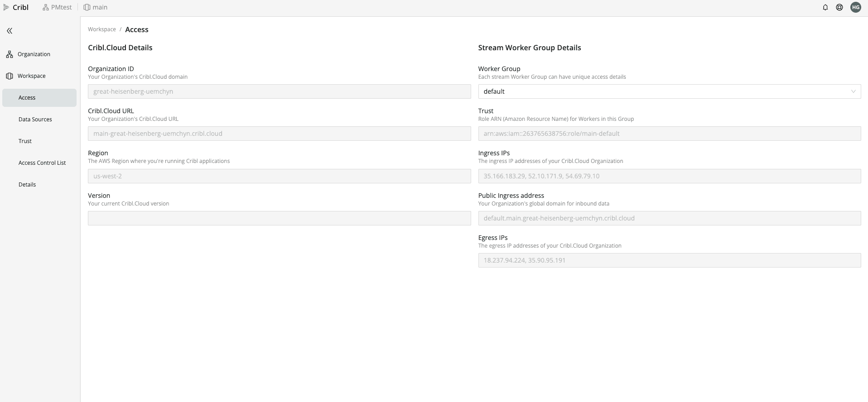The height and width of the screenshot is (402, 868).
Task: Click the Workspace breadcrumb link
Action: point(102,29)
